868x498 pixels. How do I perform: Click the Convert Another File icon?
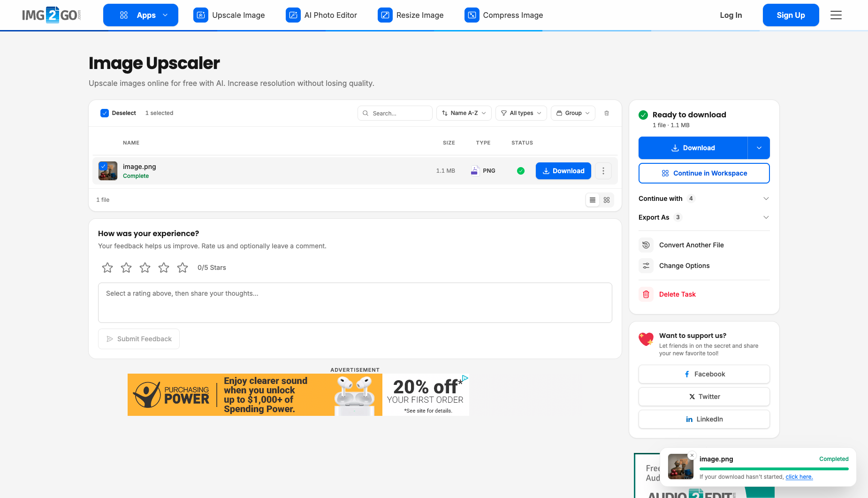646,245
